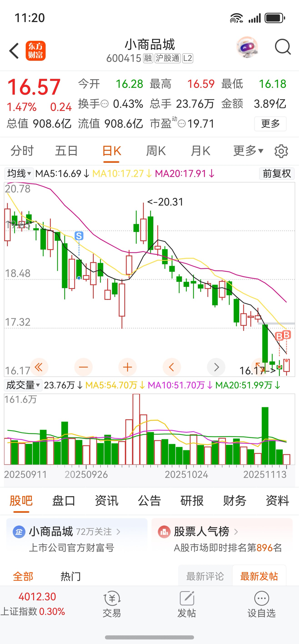Tap the 小商品城 stock title
The image size is (299, 644).
tap(150, 45)
